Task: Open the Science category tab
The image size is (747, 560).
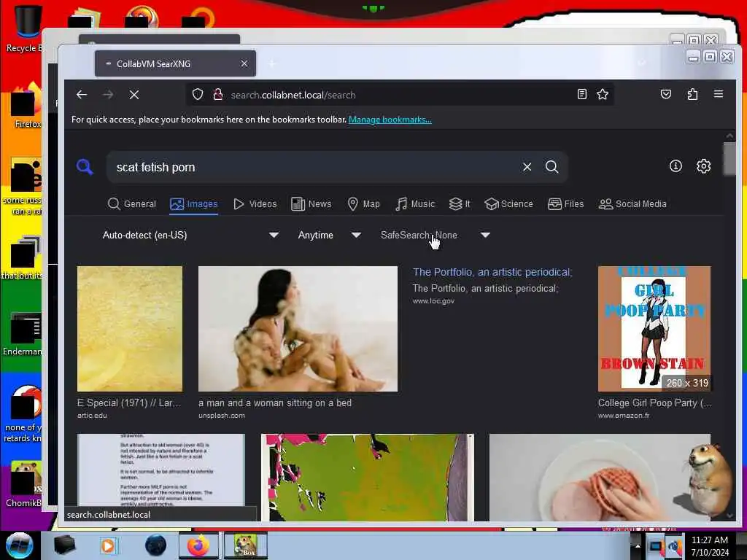Action: click(x=508, y=204)
